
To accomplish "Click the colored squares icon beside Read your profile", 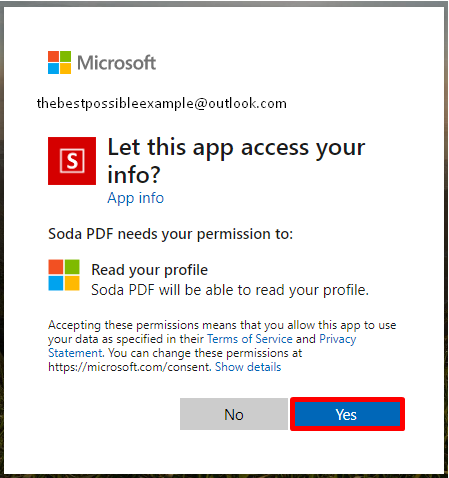I will click(64, 275).
